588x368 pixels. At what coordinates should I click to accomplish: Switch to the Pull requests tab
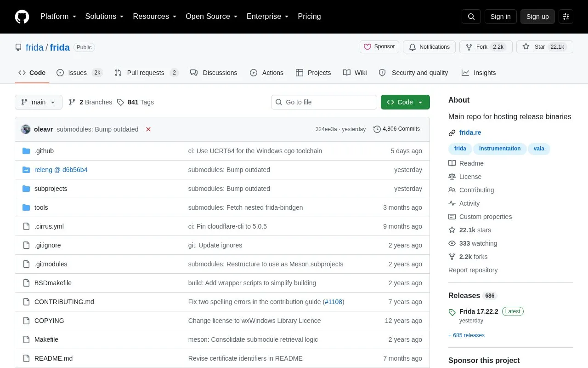tap(147, 73)
